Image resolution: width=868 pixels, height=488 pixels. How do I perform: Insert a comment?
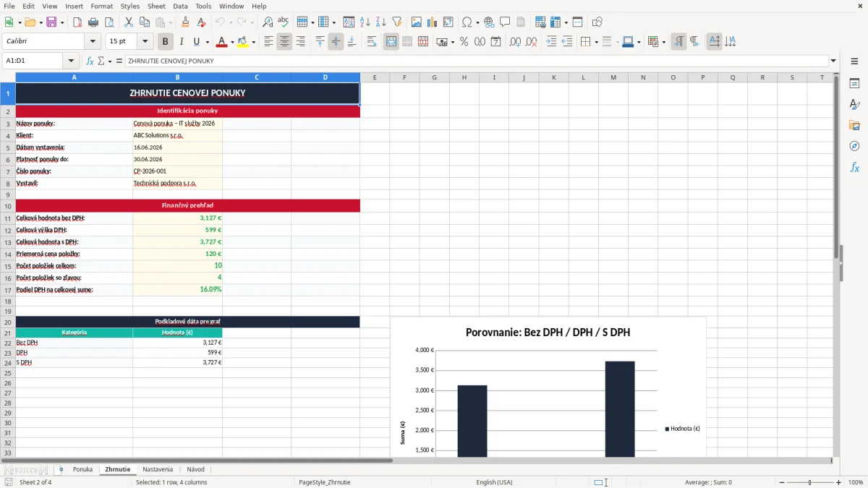click(505, 22)
